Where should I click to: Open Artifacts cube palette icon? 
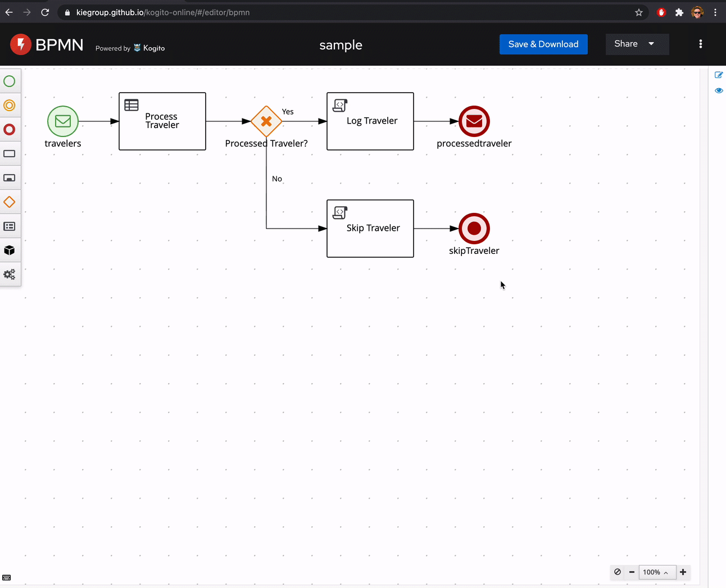click(10, 250)
